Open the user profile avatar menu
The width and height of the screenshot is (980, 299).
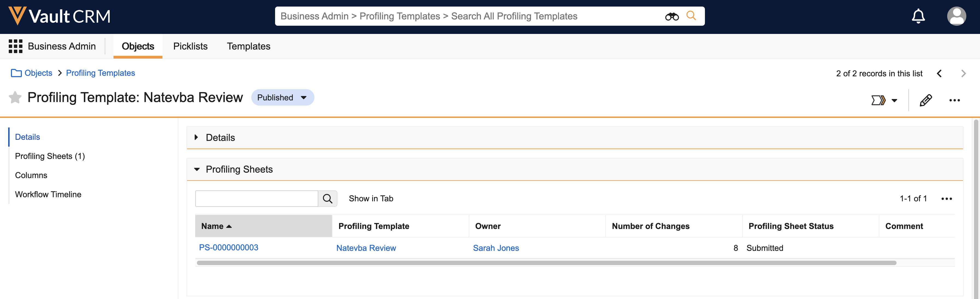point(956,16)
